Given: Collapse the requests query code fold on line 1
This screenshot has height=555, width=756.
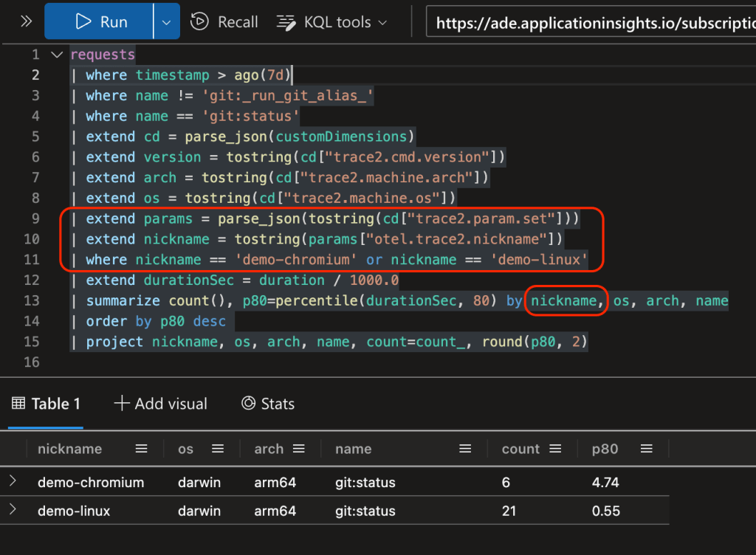Looking at the screenshot, I should tap(56, 54).
